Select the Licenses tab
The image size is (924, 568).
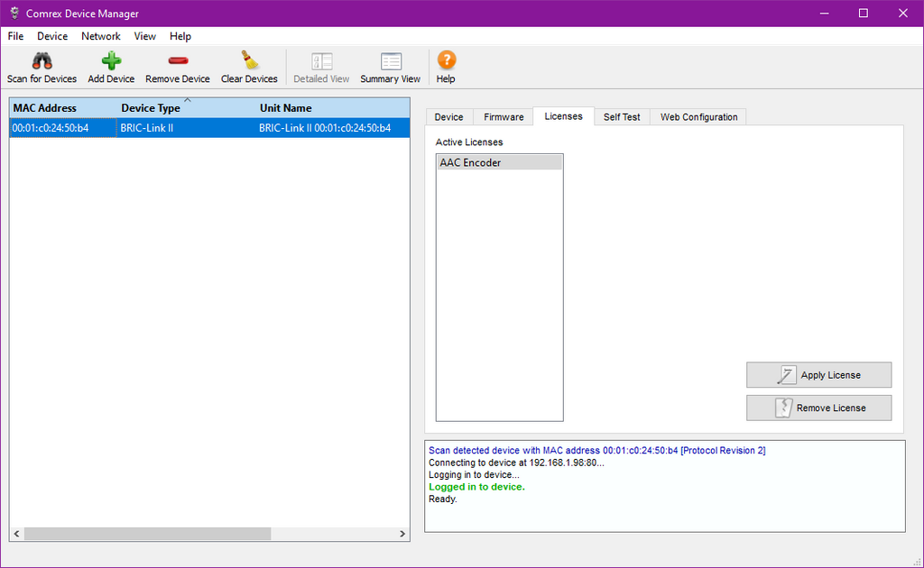[x=563, y=116]
